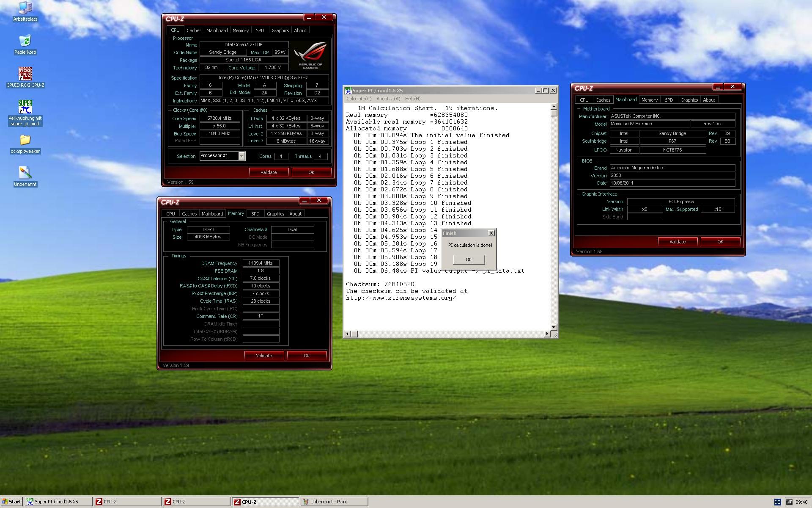Confirm the PI calculation is done dialog
Viewport: 812px width, 508px height.
click(x=469, y=260)
